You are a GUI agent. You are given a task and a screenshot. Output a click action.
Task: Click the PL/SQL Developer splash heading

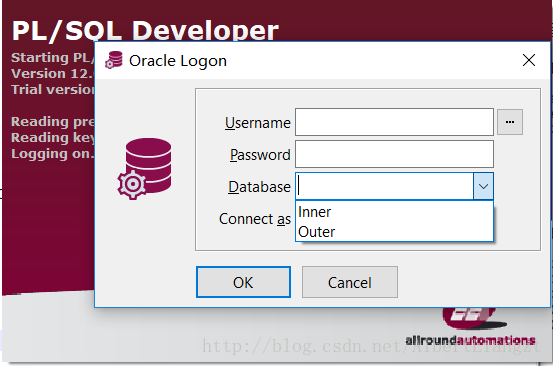145,30
